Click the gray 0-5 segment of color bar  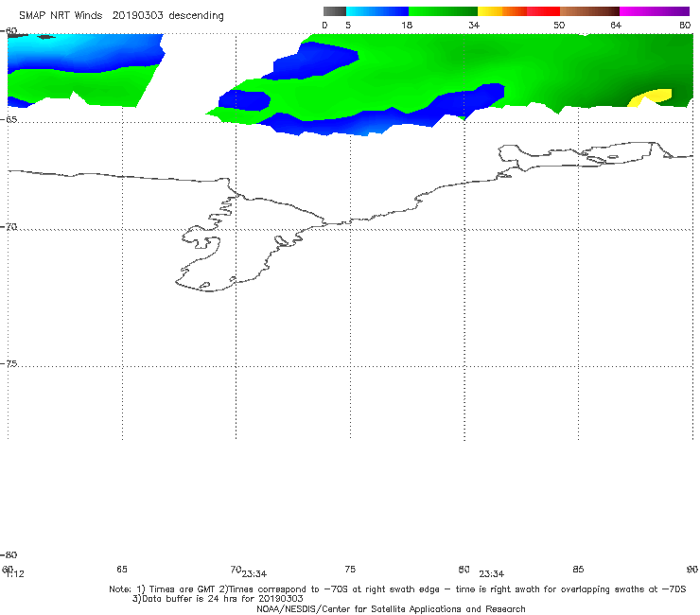point(335,11)
